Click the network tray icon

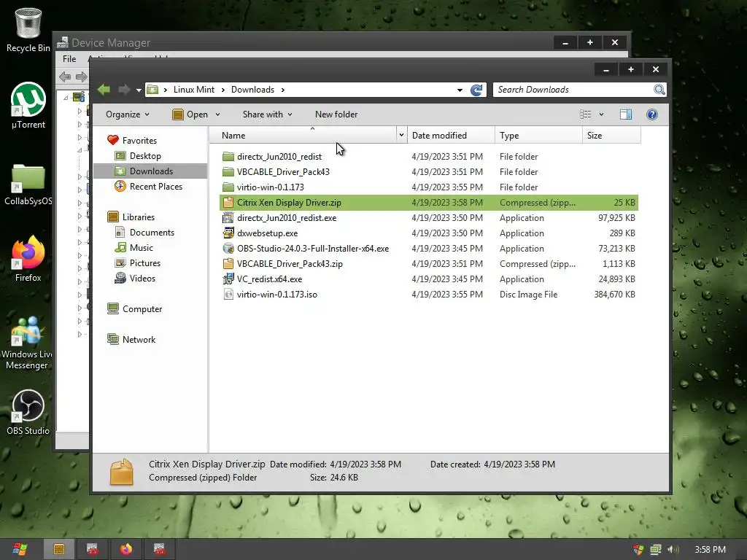point(656,550)
